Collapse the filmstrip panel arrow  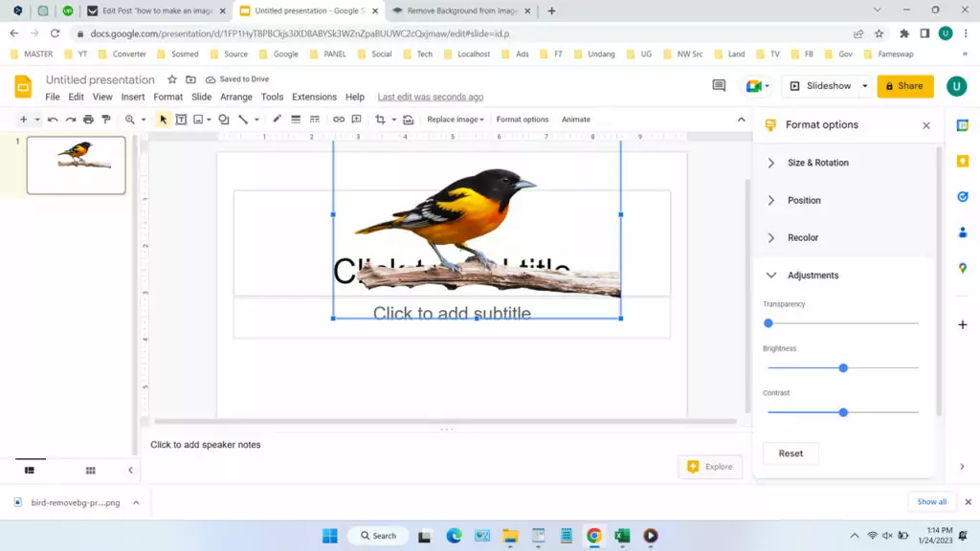tap(130, 471)
